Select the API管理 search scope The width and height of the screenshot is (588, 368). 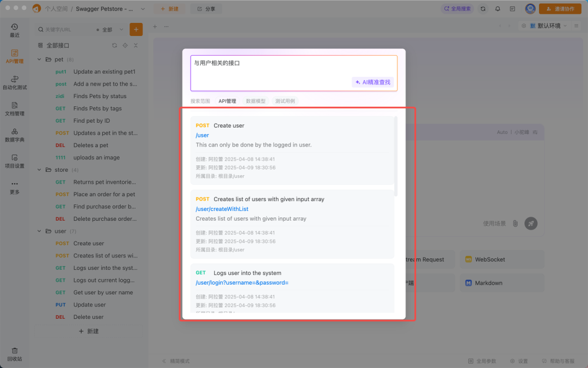tap(227, 101)
